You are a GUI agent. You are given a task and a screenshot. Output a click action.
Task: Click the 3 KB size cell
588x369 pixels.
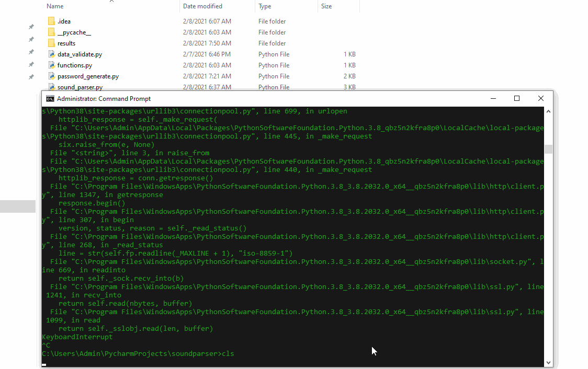[x=349, y=87]
